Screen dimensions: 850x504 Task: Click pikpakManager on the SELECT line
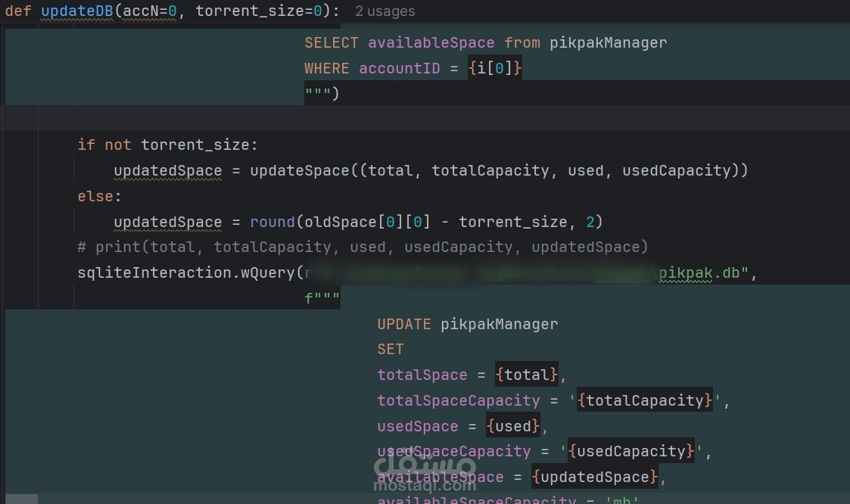coord(609,43)
